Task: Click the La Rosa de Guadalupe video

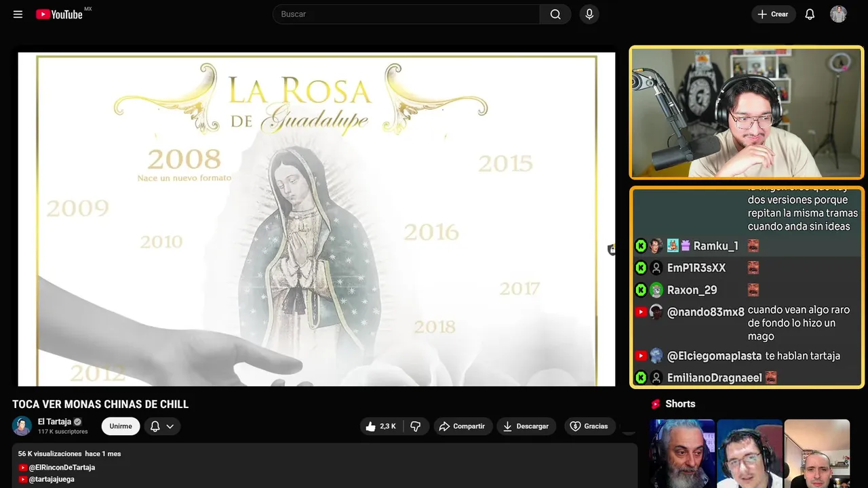Action: pos(317,219)
